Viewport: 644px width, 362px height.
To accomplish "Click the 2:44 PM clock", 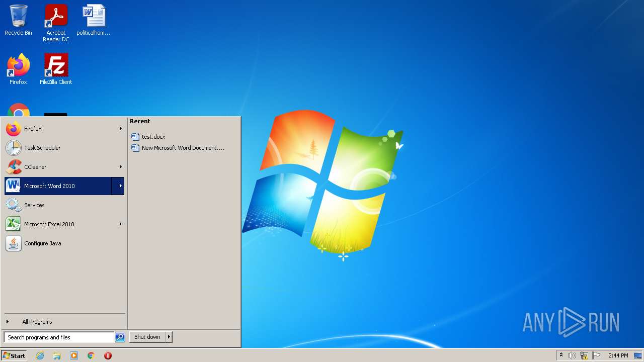I will tap(618, 355).
